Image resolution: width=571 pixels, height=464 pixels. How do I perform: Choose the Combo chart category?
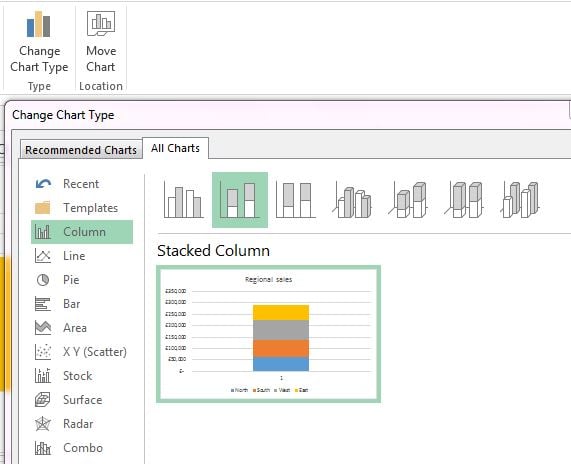pyautogui.click(x=82, y=448)
